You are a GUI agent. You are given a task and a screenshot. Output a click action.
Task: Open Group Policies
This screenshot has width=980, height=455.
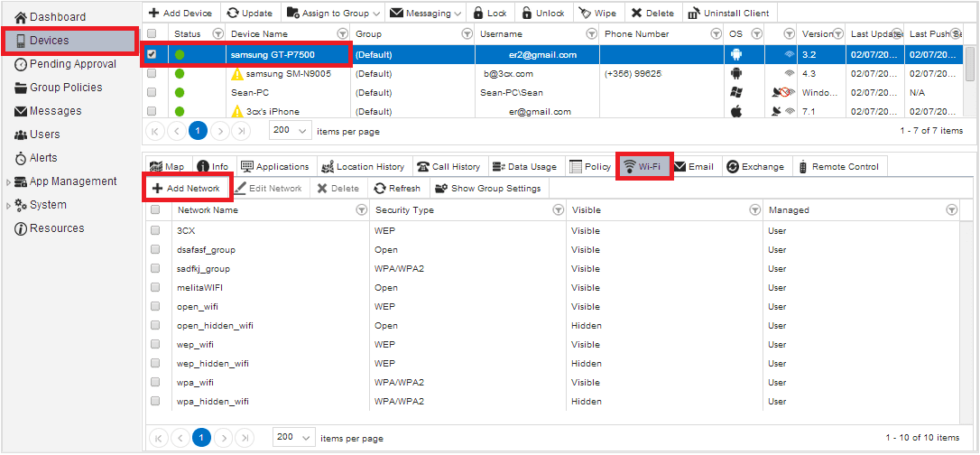tap(58, 88)
